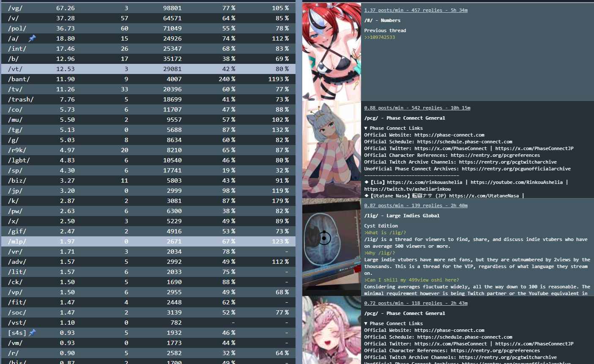Select the /bant/ board name
Viewport: 594px width, 364px height.
pyautogui.click(x=19, y=79)
